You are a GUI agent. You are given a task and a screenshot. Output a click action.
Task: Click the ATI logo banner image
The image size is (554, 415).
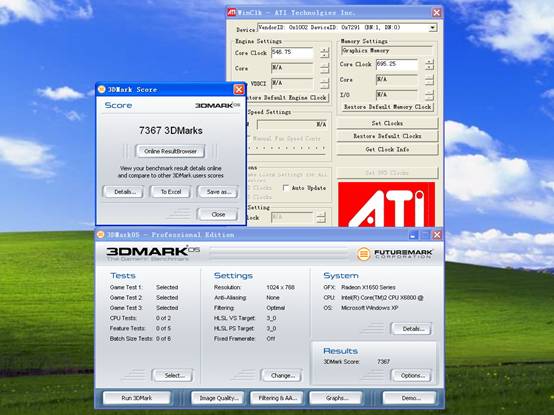(x=386, y=204)
